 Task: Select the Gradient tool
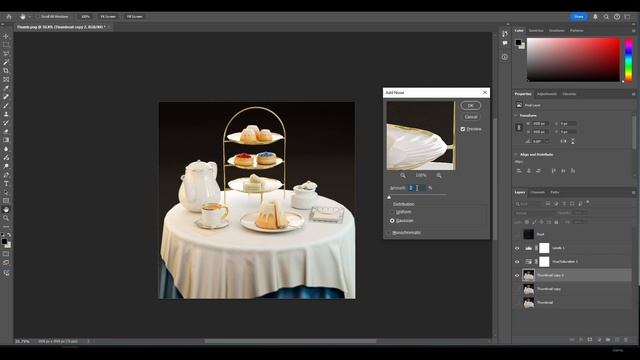pos(6,140)
